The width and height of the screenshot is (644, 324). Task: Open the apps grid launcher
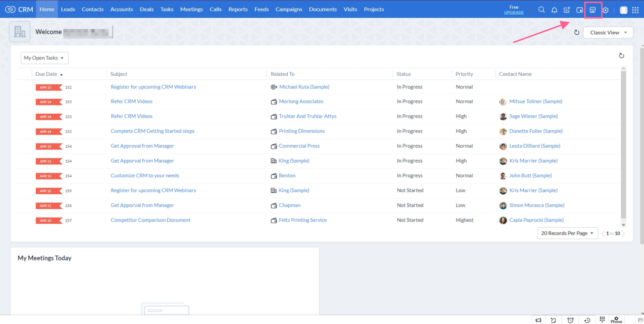coord(635,10)
